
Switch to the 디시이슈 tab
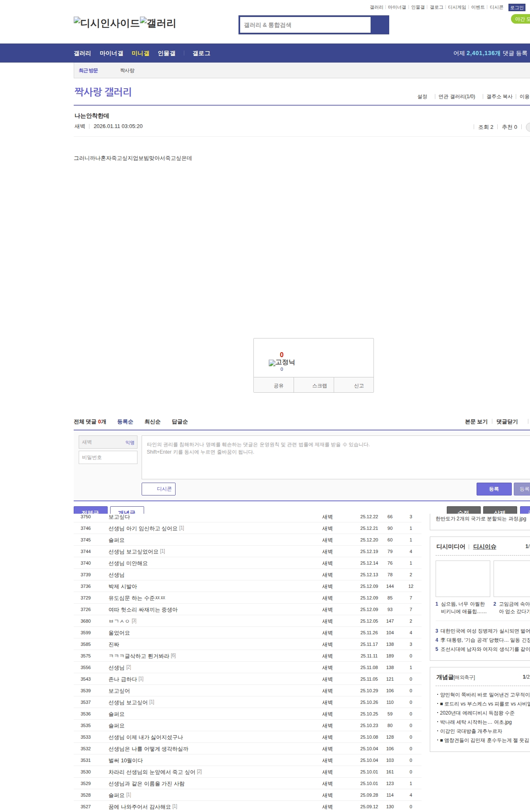(x=484, y=546)
